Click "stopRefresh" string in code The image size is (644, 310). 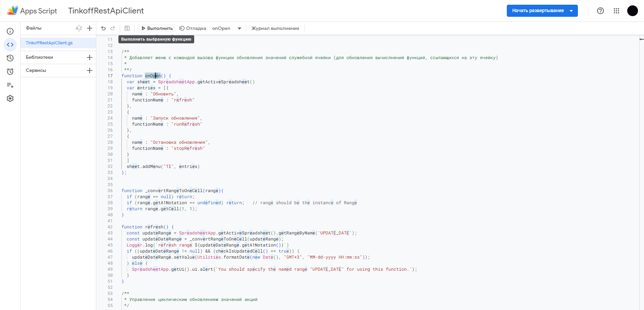[188, 148]
